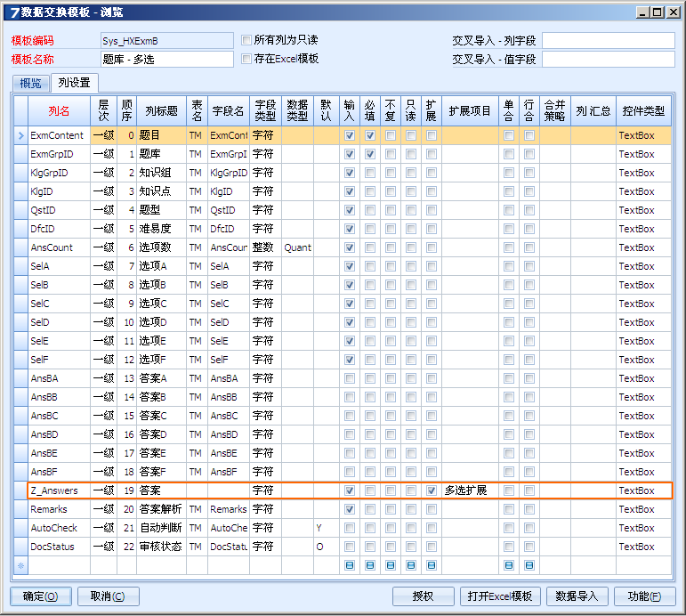Screen dimensions: 686x616
Task: Tick the 存在Excel模板 checkbox
Action: point(246,59)
